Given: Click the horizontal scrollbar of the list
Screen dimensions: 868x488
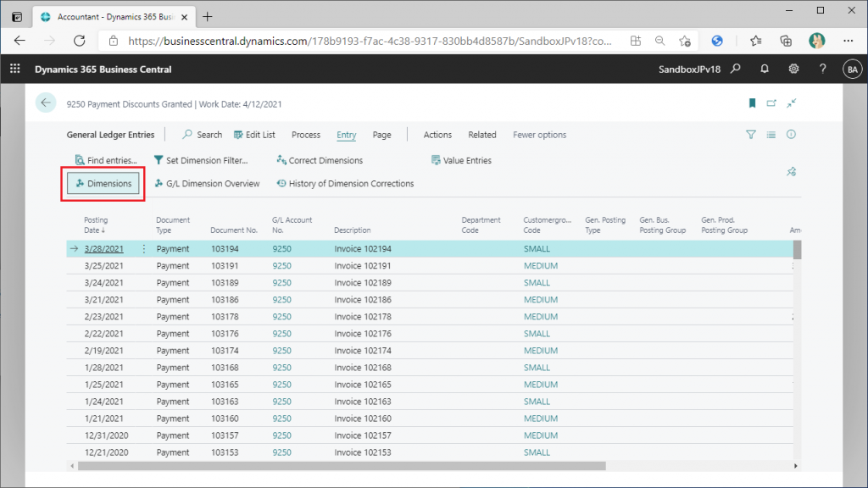Looking at the screenshot, I should pyautogui.click(x=342, y=466).
